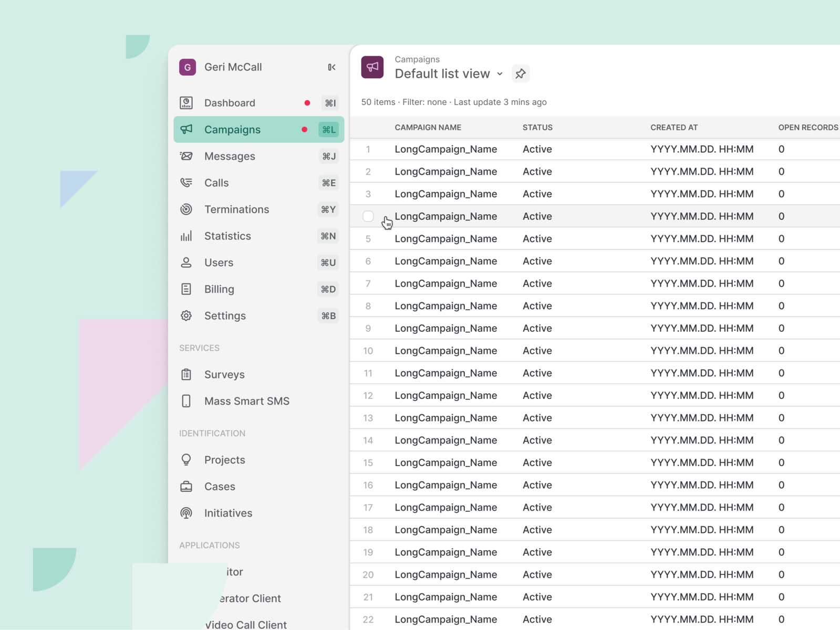Viewport: 840px width, 630px height.
Task: Click the ⌘L shortcut badge on Campaigns
Action: coord(329,130)
